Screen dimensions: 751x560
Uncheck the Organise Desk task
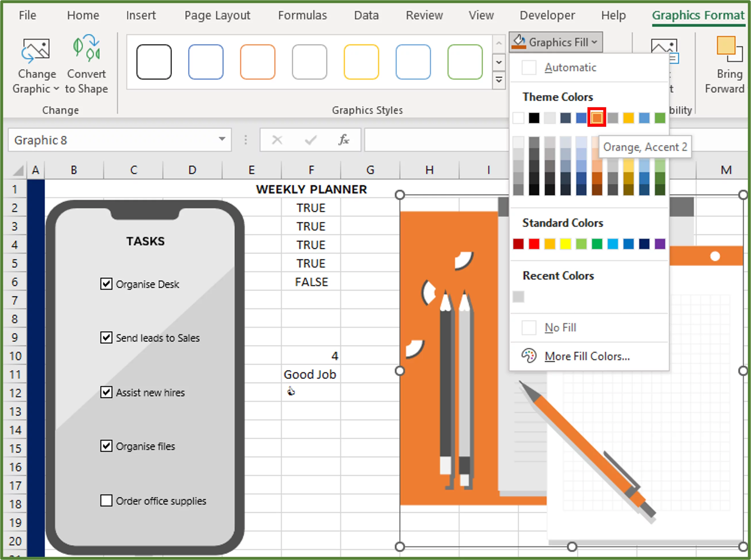pyautogui.click(x=106, y=284)
